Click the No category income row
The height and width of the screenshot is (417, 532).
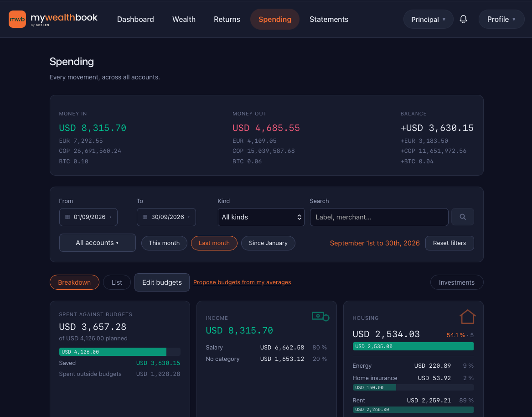266,359
